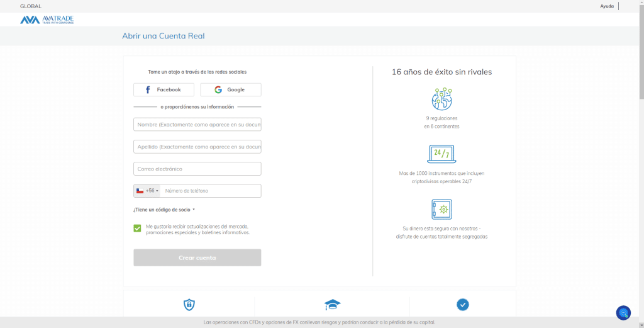The width and height of the screenshot is (644, 328).
Task: Focus the Apellido input field
Action: click(197, 146)
